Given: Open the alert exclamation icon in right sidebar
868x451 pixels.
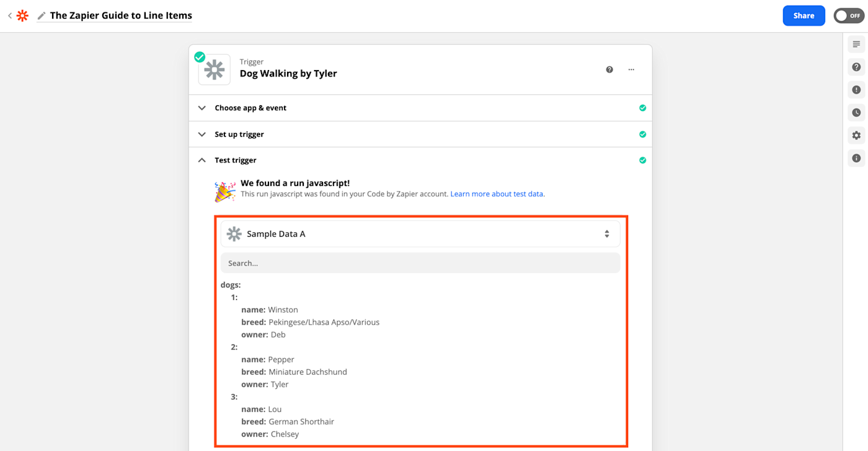Looking at the screenshot, I should point(856,90).
